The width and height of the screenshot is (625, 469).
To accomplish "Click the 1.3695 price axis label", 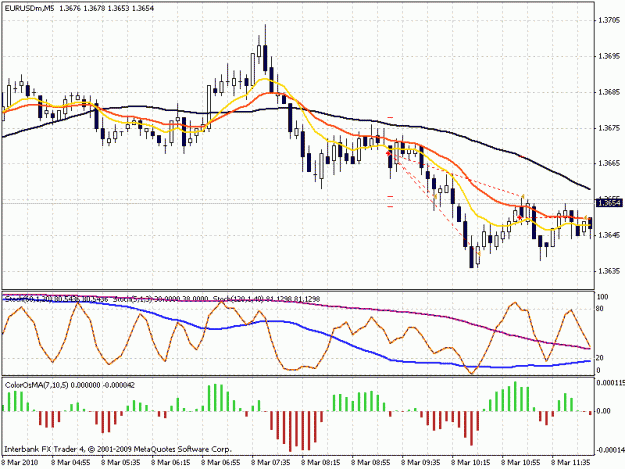I will 609,56.
